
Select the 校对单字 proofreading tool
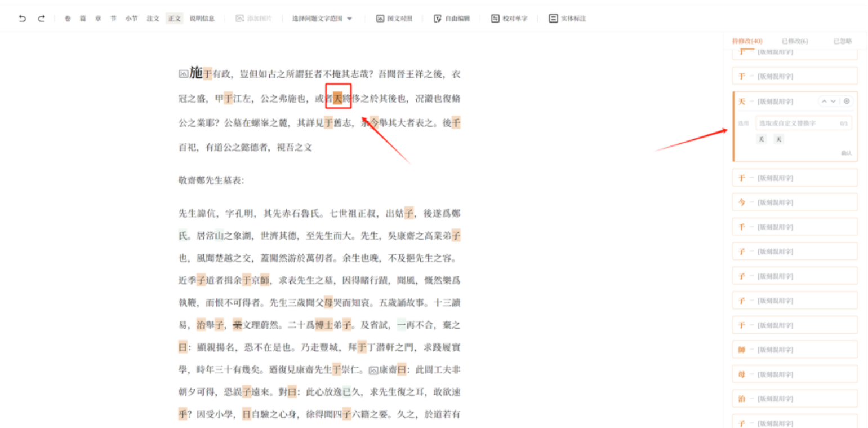[x=509, y=19]
